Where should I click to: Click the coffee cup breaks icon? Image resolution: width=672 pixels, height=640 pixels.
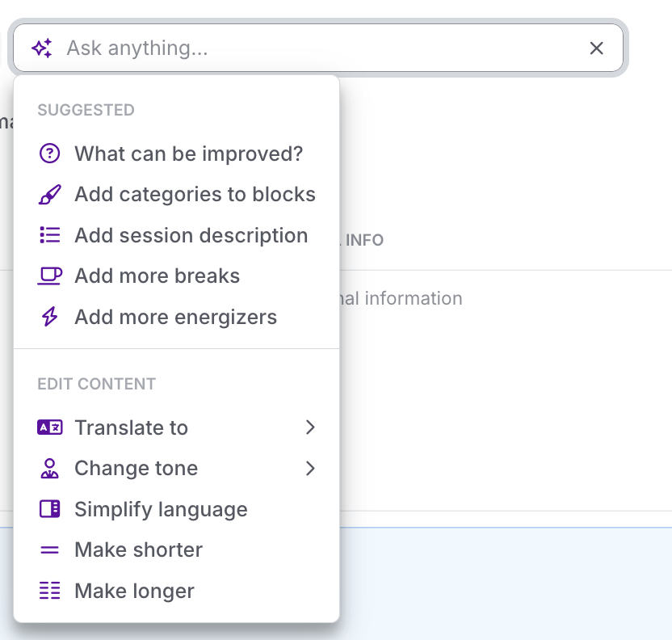pos(50,276)
